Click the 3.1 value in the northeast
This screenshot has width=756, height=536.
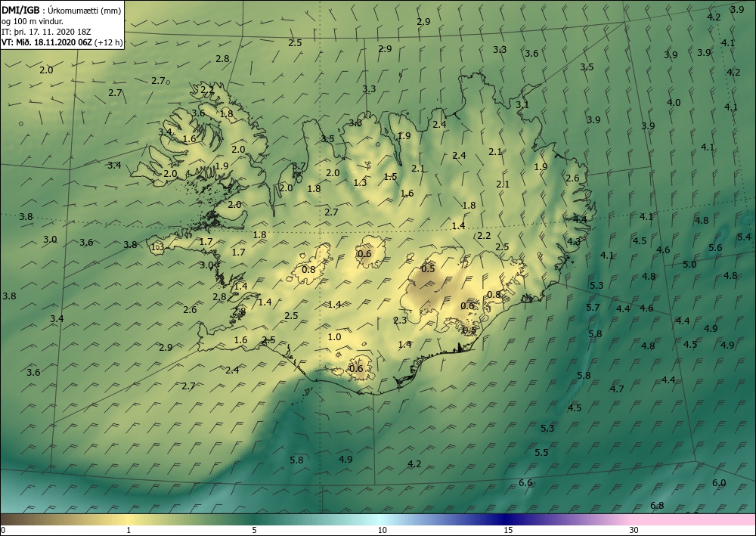[522, 104]
